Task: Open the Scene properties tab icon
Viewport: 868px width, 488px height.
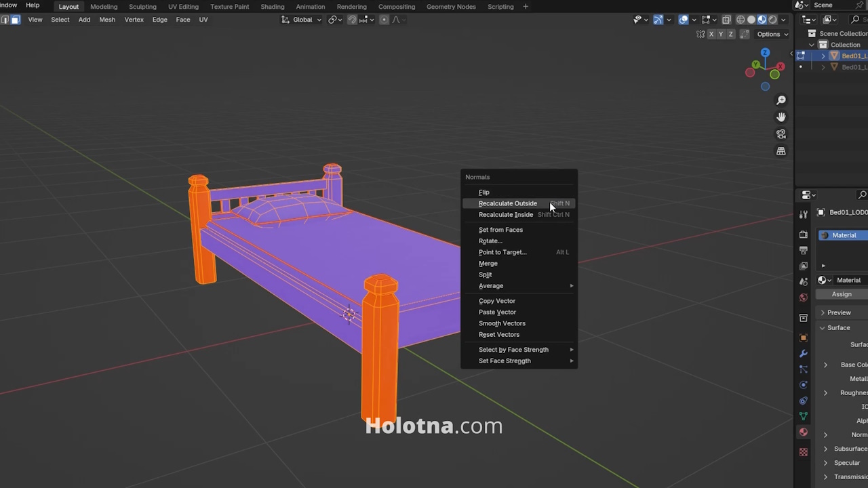Action: coord(804,281)
